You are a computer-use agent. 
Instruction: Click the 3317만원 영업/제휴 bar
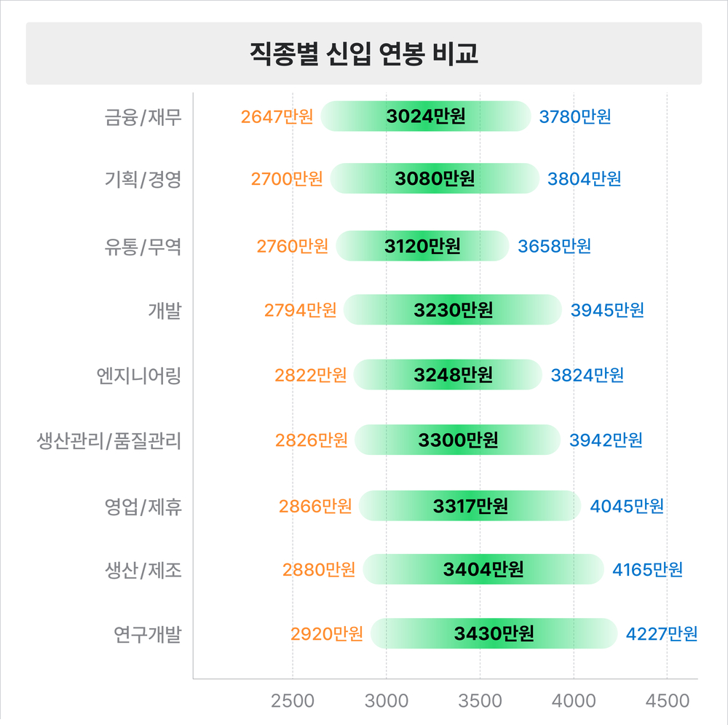[x=470, y=506]
